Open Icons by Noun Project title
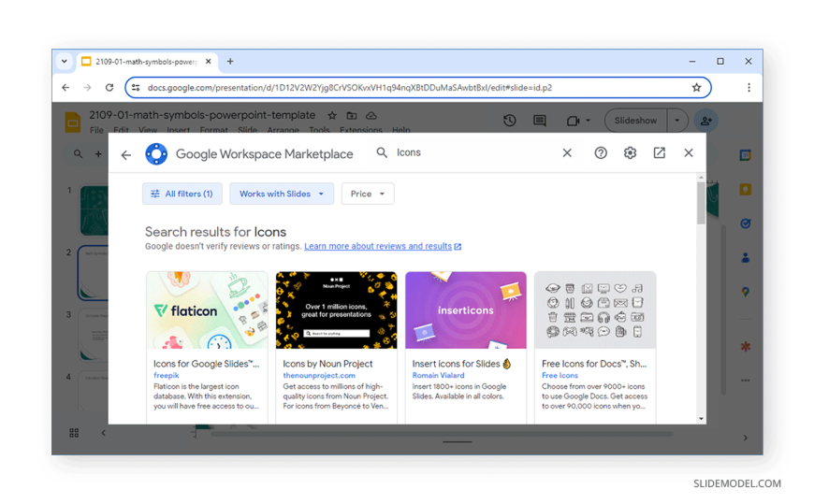 coord(327,364)
